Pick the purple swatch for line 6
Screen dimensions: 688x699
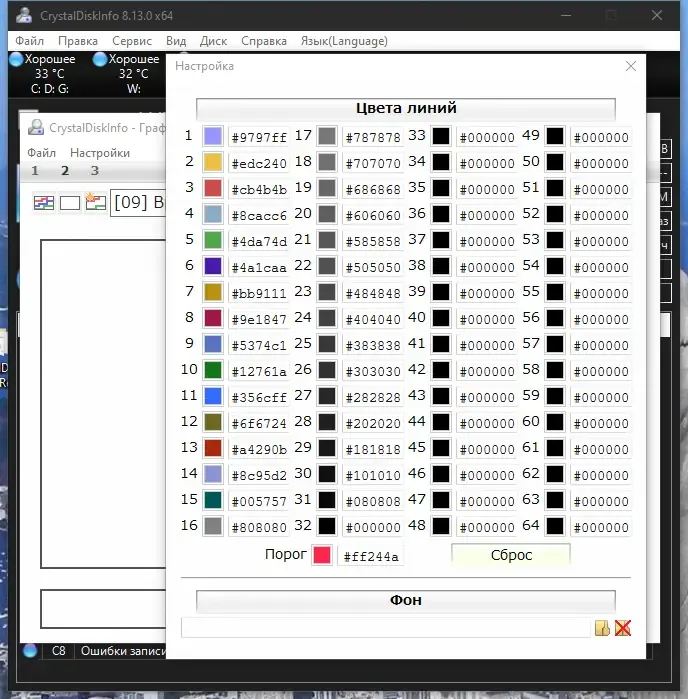[213, 266]
